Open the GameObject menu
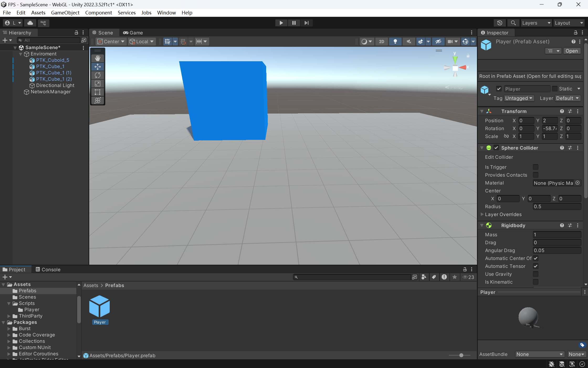Viewport: 588px width, 368px height. point(65,13)
